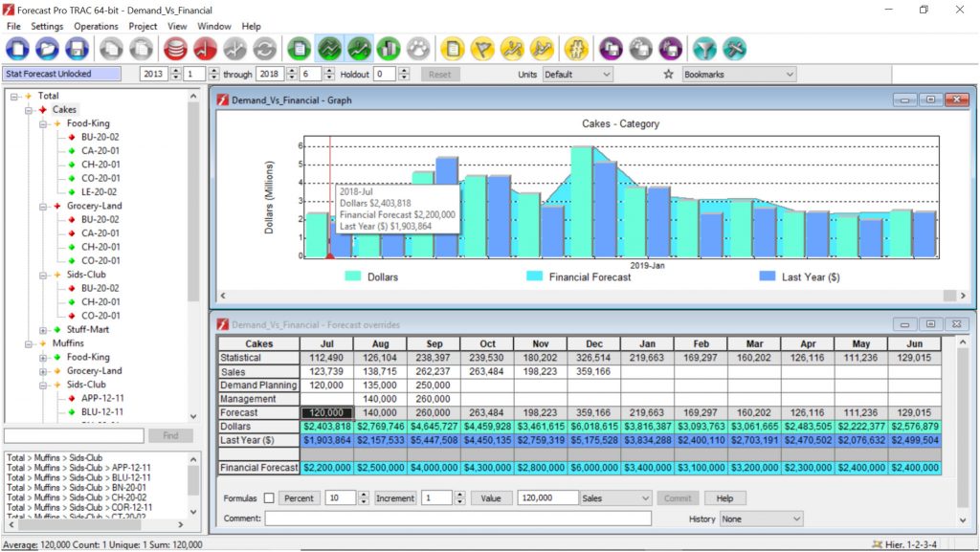Click the Help button beside Commit
This screenshot has width=980, height=552.
click(x=725, y=498)
